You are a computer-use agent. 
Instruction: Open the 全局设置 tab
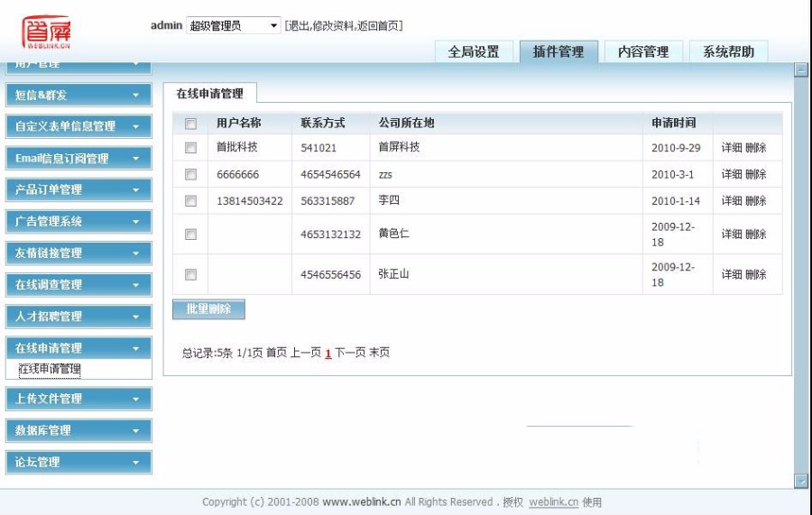474,51
